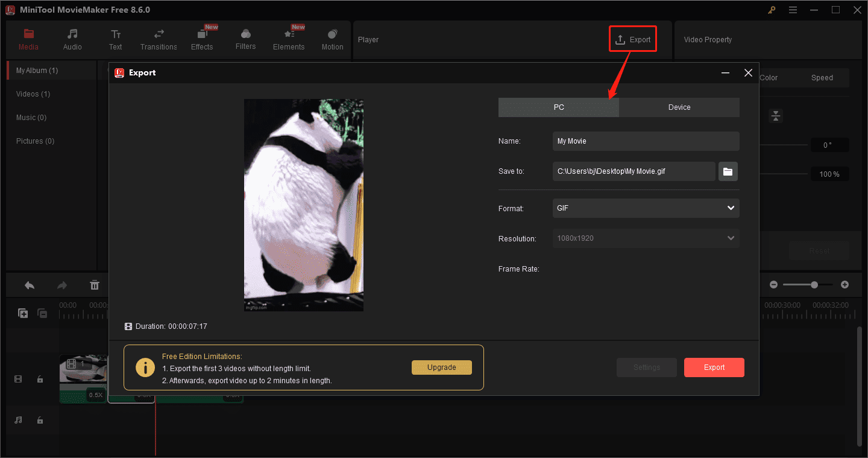
Task: Expand the Resolution 1080x1920 dropdown
Action: click(x=646, y=238)
